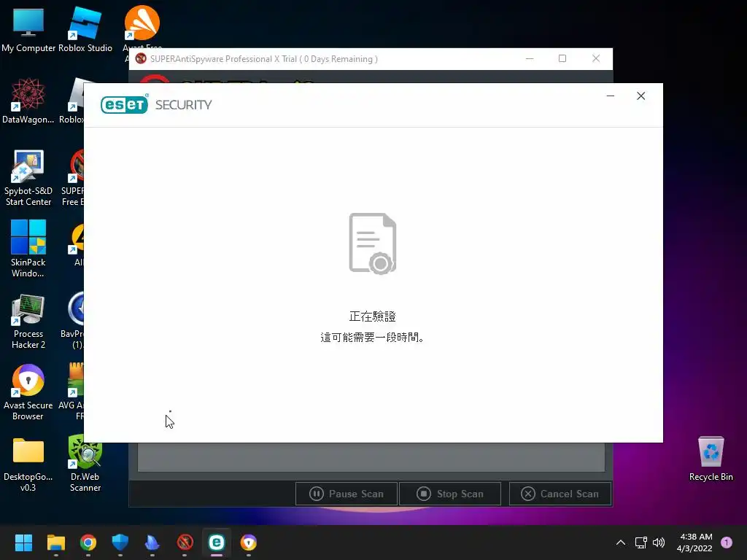Open network status tray icon
This screenshot has height=560, width=747.
point(641,542)
